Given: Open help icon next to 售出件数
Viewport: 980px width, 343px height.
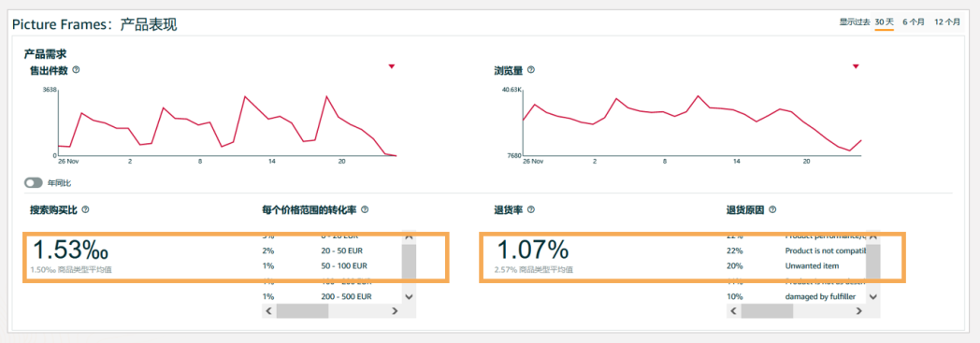Looking at the screenshot, I should click(77, 70).
